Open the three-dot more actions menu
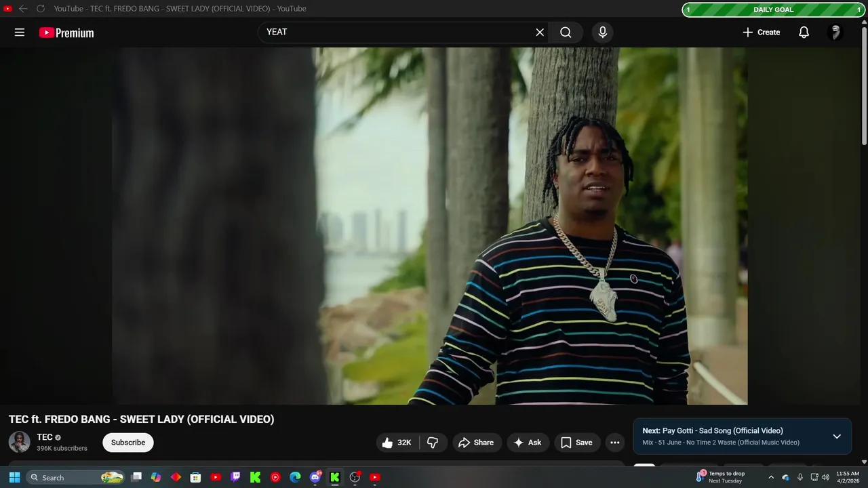Image resolution: width=868 pixels, height=488 pixels. [x=615, y=443]
